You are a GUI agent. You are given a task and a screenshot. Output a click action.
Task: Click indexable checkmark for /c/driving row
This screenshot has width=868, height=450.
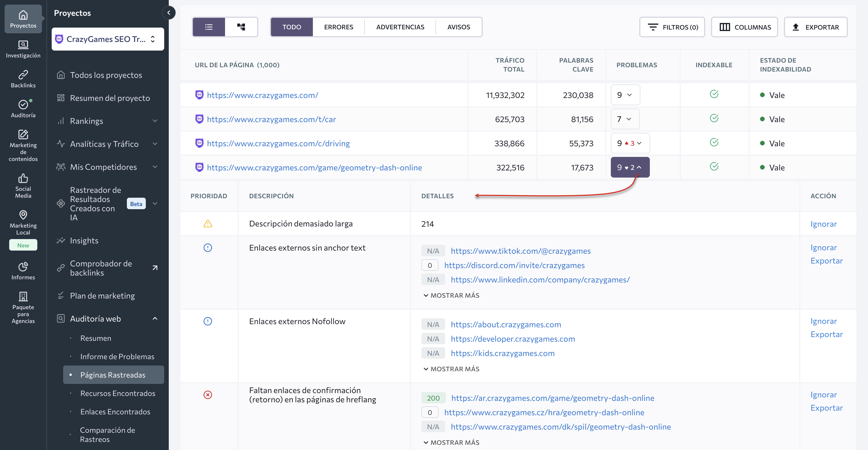pyautogui.click(x=714, y=142)
